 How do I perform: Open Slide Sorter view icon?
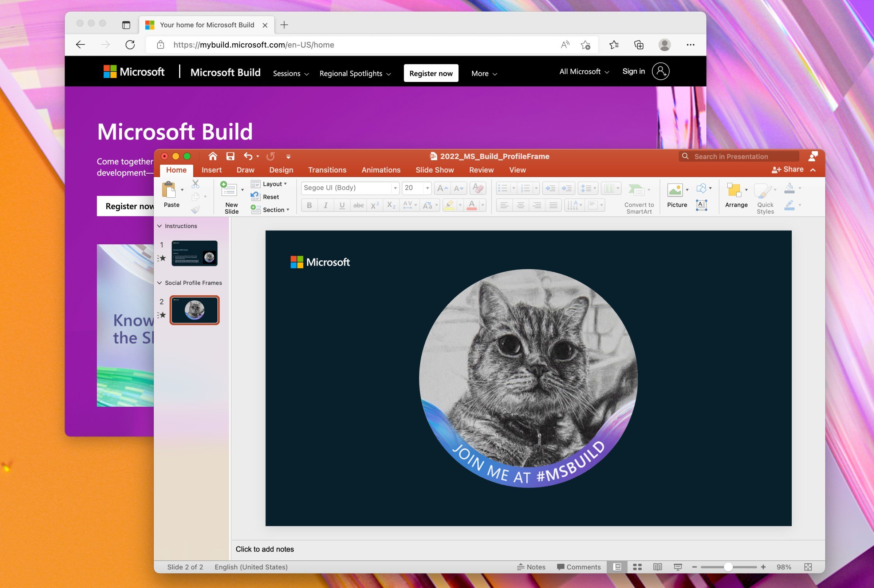(x=637, y=567)
